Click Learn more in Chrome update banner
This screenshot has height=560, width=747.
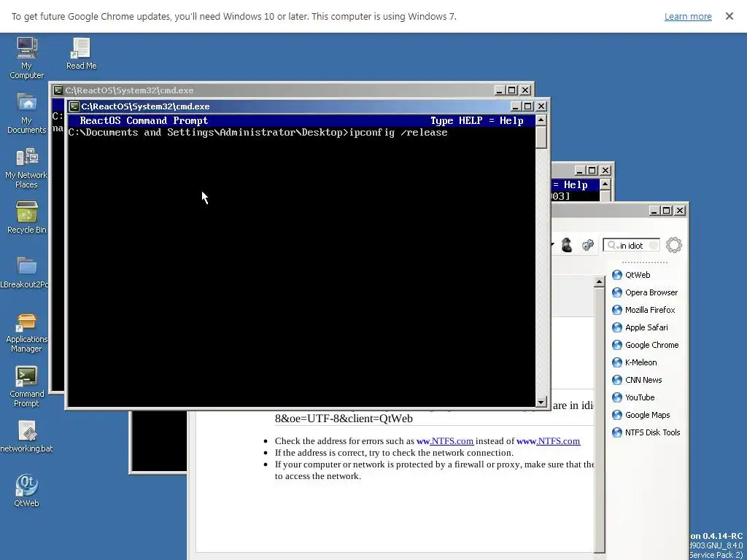(688, 17)
